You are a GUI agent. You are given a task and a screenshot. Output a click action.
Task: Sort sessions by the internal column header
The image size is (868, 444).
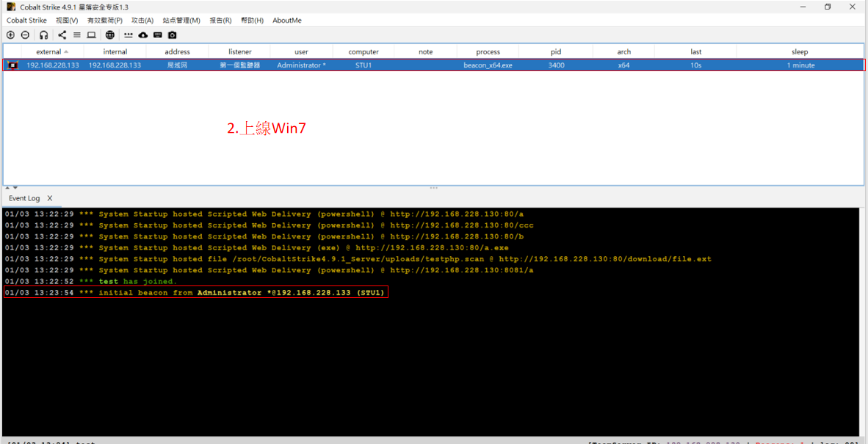[115, 52]
